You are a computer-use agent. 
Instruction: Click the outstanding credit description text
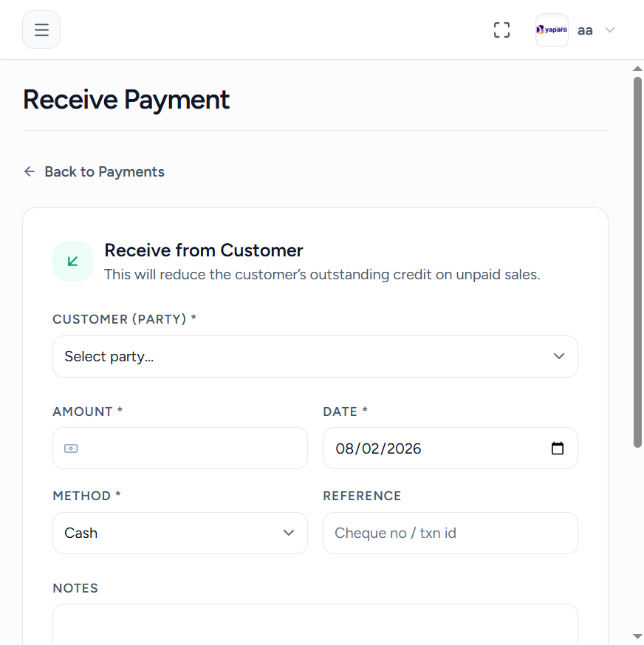[322, 274]
